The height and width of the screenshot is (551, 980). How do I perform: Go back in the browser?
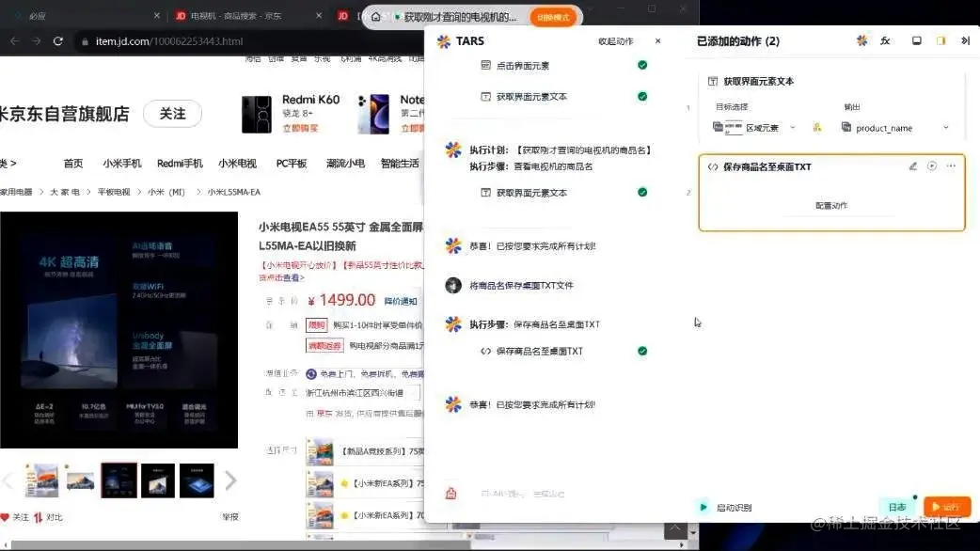(15, 41)
